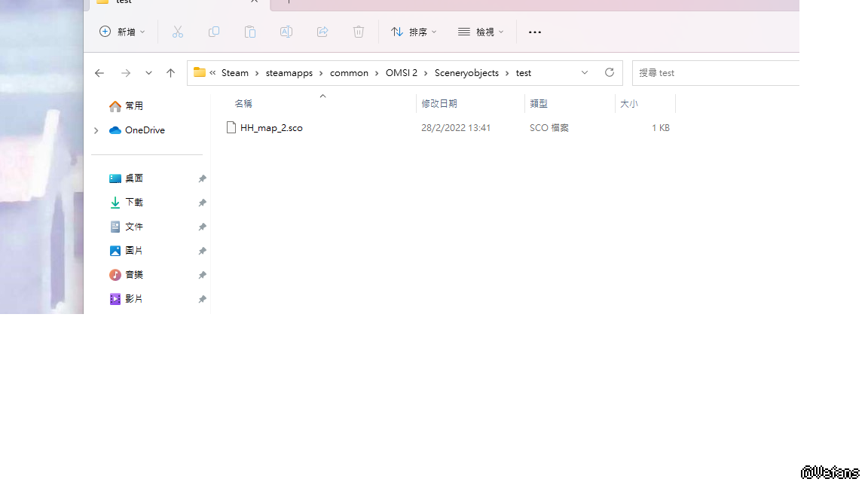The width and height of the screenshot is (868, 488).
Task: Click the Cut scissors icon
Action: pos(178,32)
